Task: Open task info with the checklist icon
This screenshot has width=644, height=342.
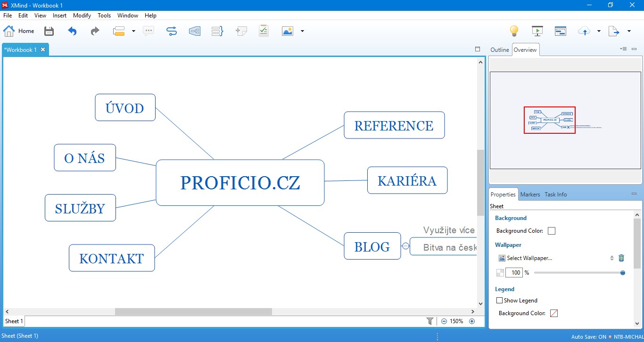Action: pos(264,31)
